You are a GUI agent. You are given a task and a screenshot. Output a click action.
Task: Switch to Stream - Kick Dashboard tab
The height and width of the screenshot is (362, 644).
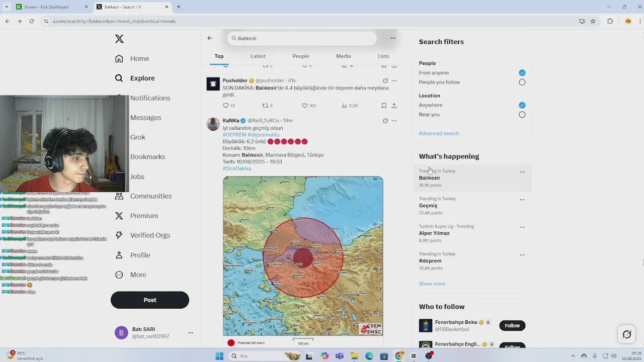[x=52, y=7]
